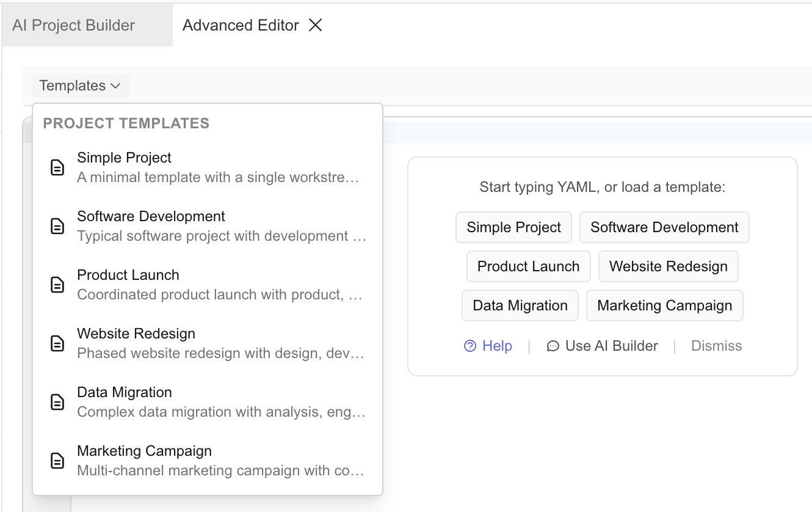Click the document icon beside Marketing Campaign
Screen dimensions: 812x512
click(57, 460)
